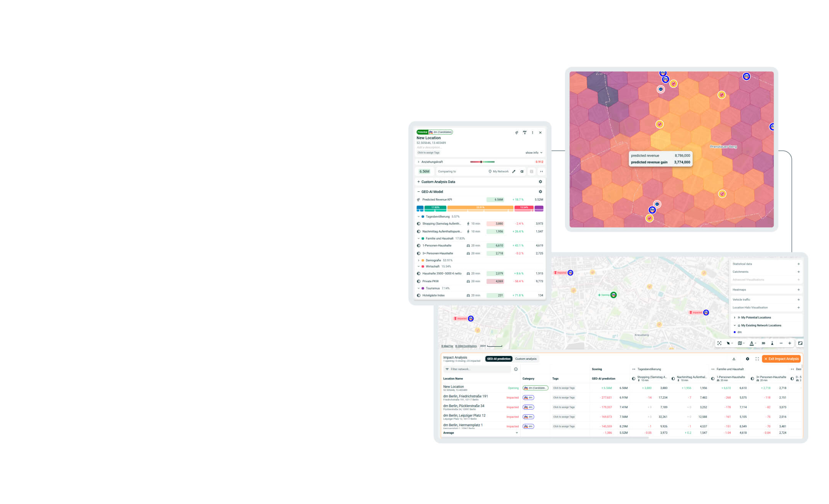Add Catchments layer
Screen dimensions: 829x504
(799, 272)
